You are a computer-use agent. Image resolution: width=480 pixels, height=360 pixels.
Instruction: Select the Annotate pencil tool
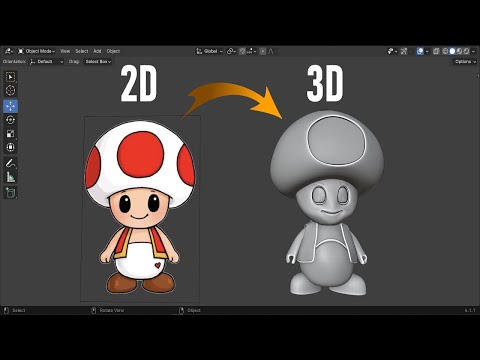click(x=10, y=163)
